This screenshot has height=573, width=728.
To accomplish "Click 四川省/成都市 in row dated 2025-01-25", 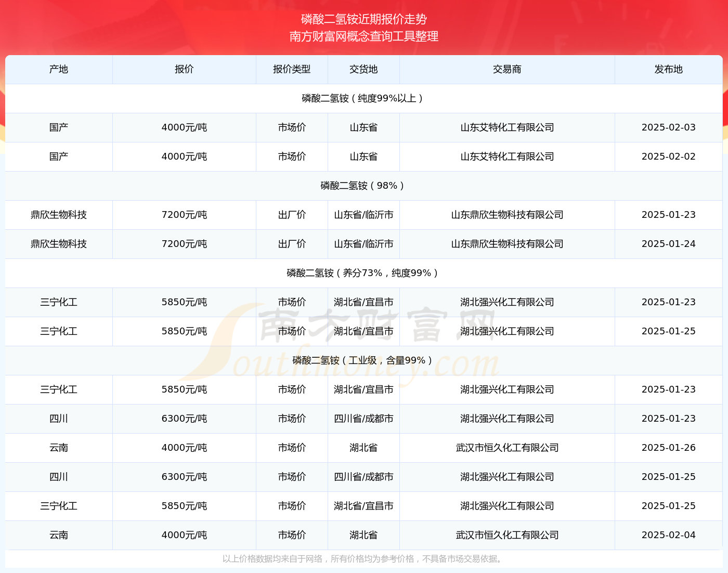I will point(363,477).
